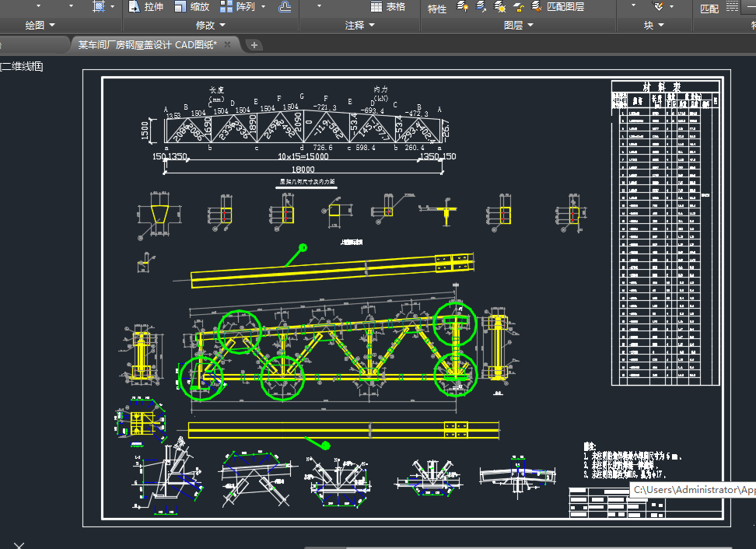Image resolution: width=756 pixels, height=549 pixels.
Task: Click the Offset tool icon in Modify panel
Action: point(285,6)
